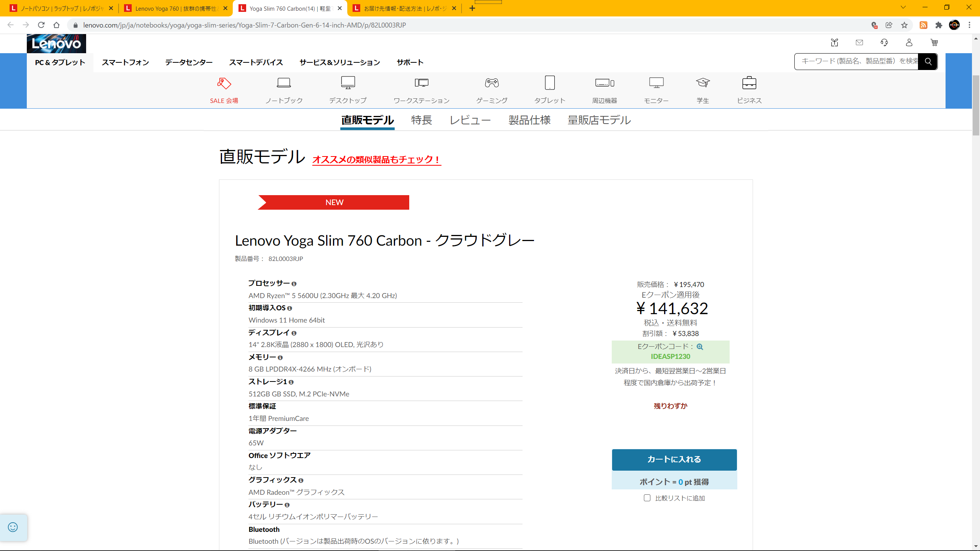
Task: Click the カートに入れる button
Action: click(x=674, y=460)
